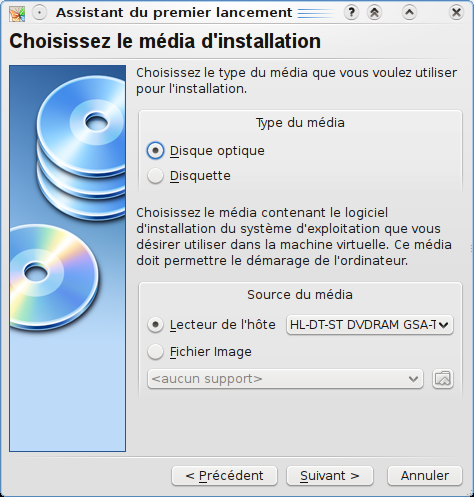
Task: Cancel the wizard with Annuler
Action: click(x=425, y=476)
